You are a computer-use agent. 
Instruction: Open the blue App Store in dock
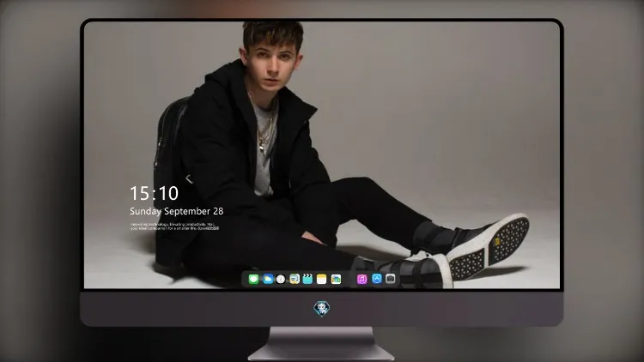pos(377,279)
